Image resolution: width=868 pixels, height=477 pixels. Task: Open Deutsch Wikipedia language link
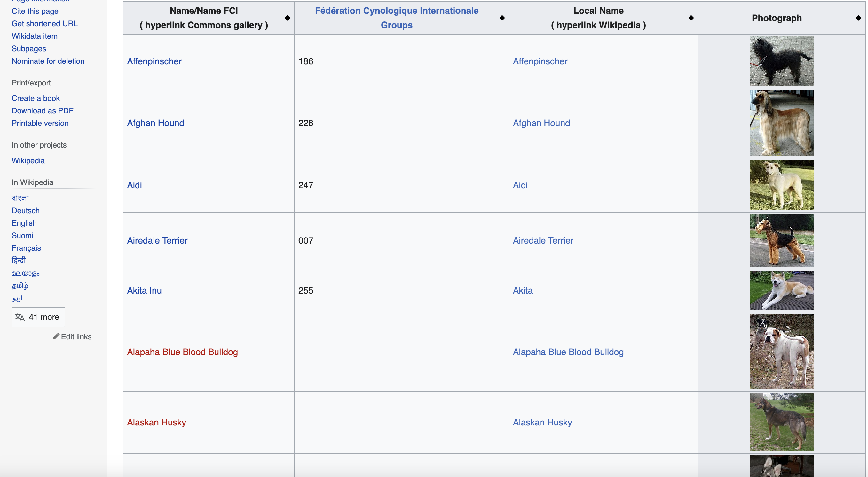[26, 211]
